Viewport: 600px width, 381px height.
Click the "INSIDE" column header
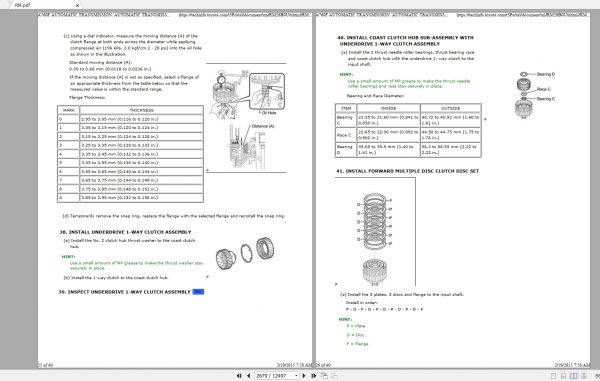(x=388, y=109)
